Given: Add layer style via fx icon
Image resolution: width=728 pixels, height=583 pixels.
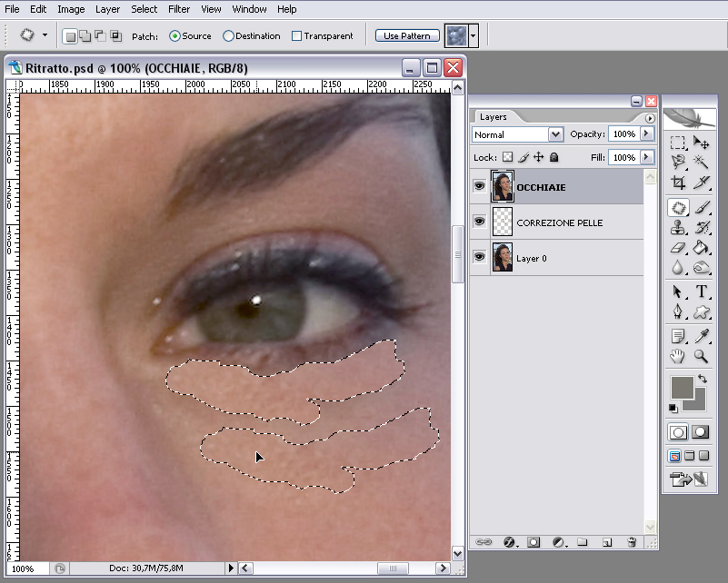Looking at the screenshot, I should click(509, 542).
